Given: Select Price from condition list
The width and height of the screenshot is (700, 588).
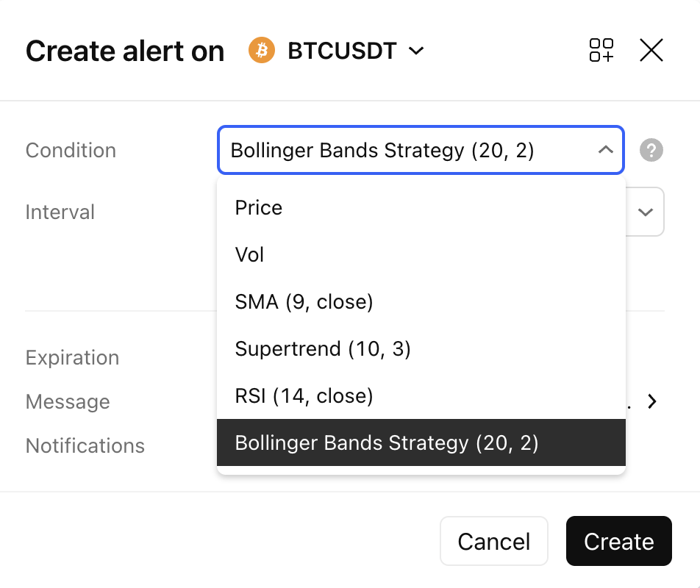Looking at the screenshot, I should tap(421, 208).
